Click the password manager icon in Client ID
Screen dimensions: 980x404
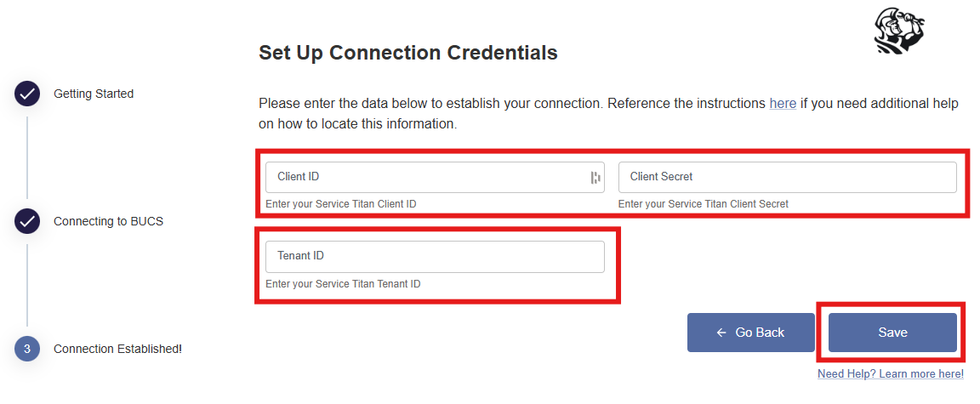click(595, 178)
